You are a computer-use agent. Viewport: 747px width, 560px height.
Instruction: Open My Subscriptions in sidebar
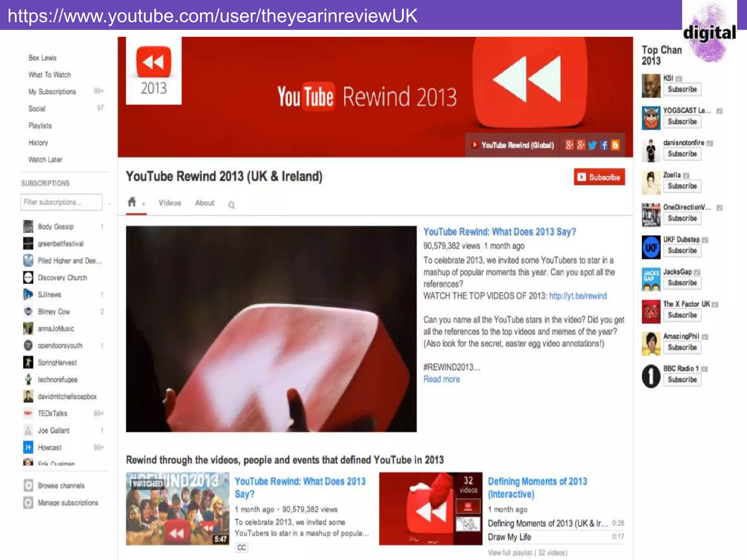pyautogui.click(x=52, y=92)
